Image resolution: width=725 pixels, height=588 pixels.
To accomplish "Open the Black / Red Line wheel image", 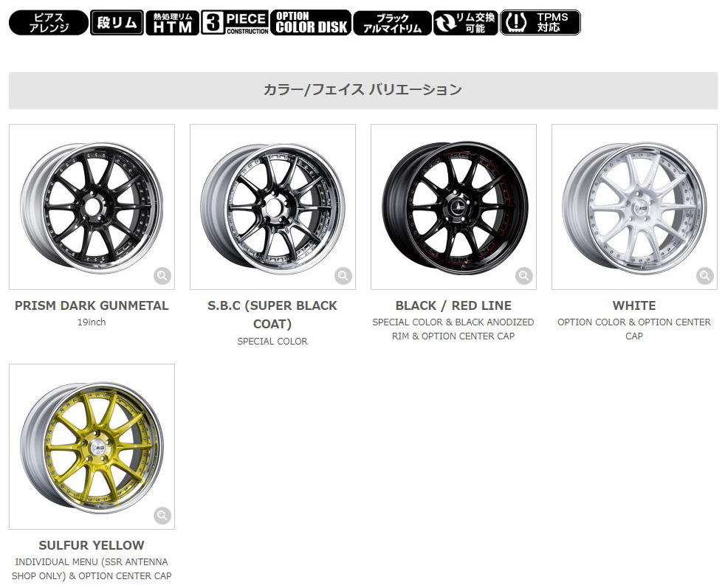I will pos(453,207).
